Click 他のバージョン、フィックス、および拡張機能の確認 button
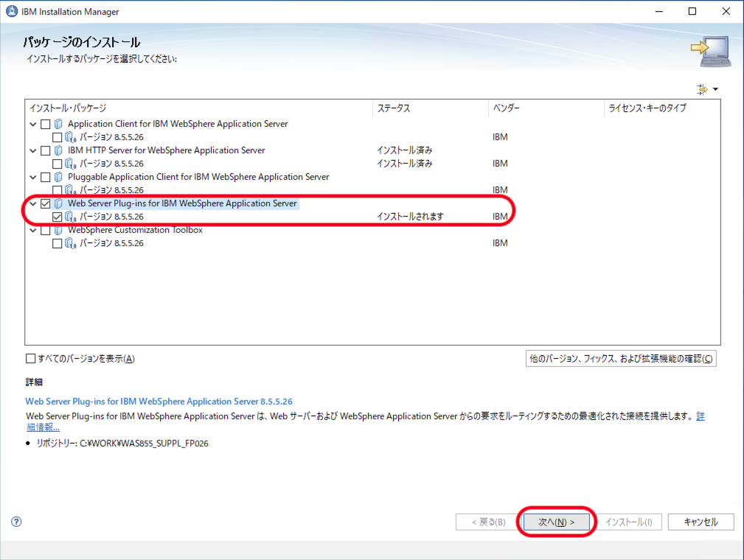The image size is (744, 560). tap(621, 359)
